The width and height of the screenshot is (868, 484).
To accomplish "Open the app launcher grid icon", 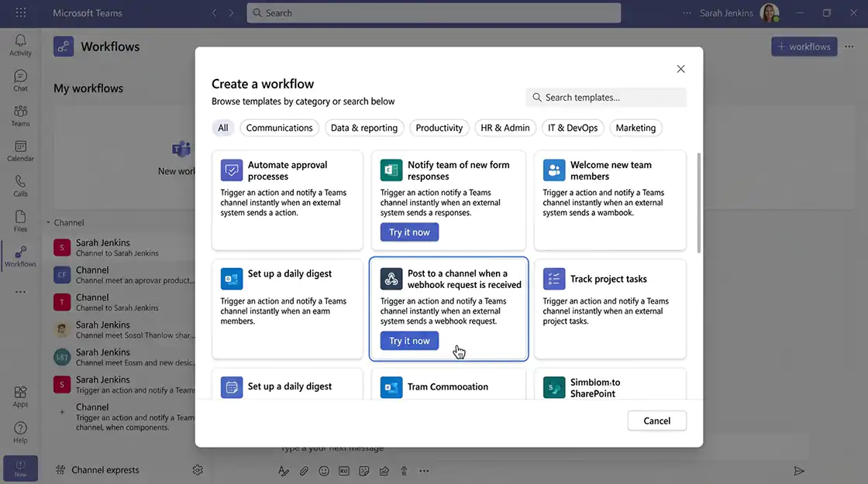I will (x=21, y=12).
